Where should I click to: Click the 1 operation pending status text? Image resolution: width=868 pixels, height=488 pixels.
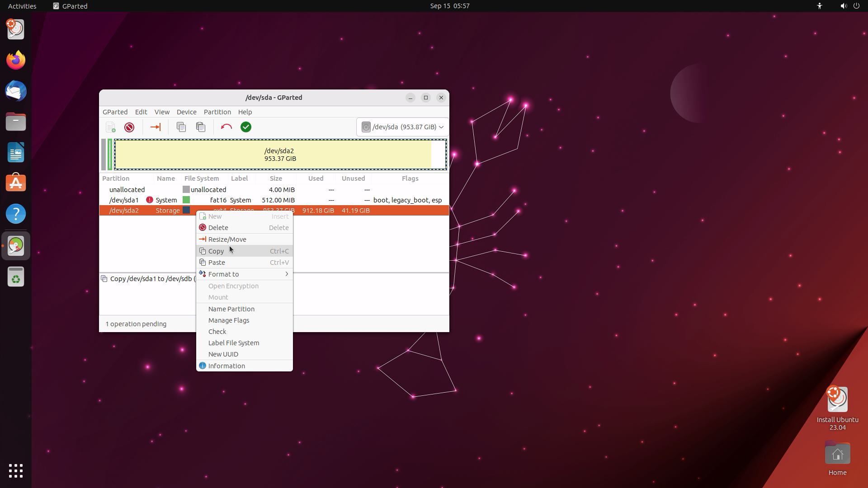(136, 324)
